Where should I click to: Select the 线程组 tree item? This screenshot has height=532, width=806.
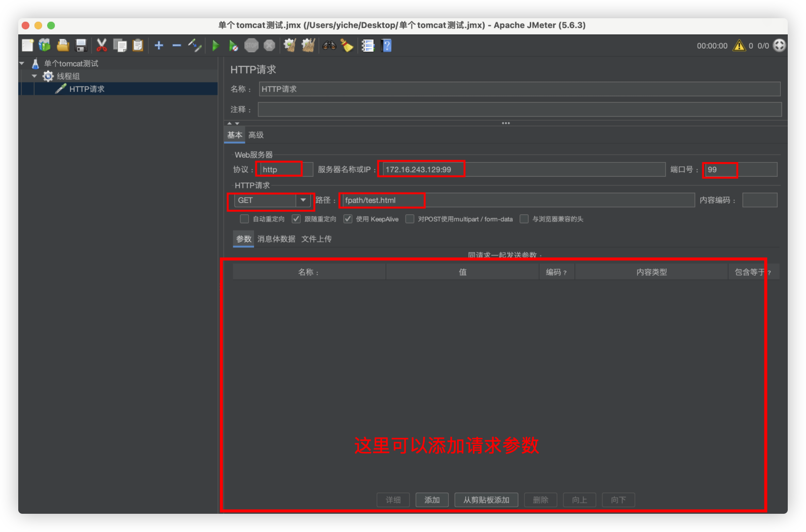[68, 76]
